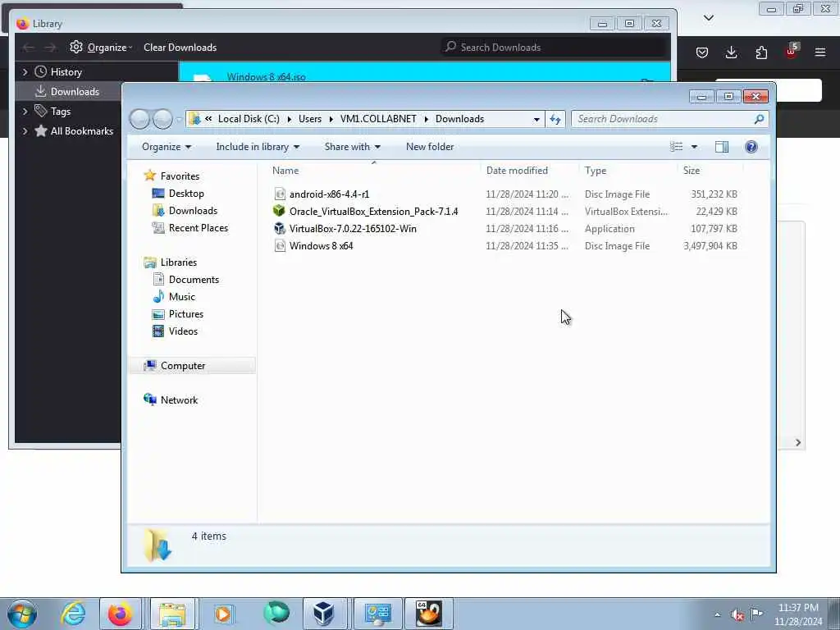
Task: Expand All Bookmarks in Library window
Action: coord(25,131)
